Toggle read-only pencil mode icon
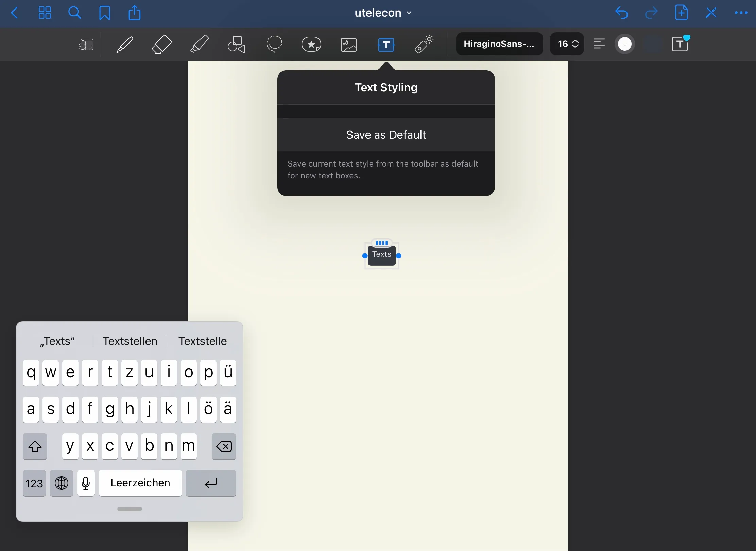Screen dimensions: 756x551 711,13
